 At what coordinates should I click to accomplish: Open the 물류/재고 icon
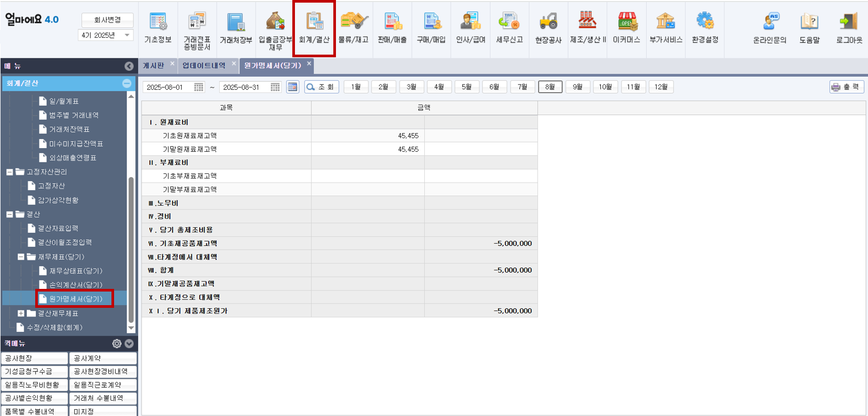pos(353,28)
